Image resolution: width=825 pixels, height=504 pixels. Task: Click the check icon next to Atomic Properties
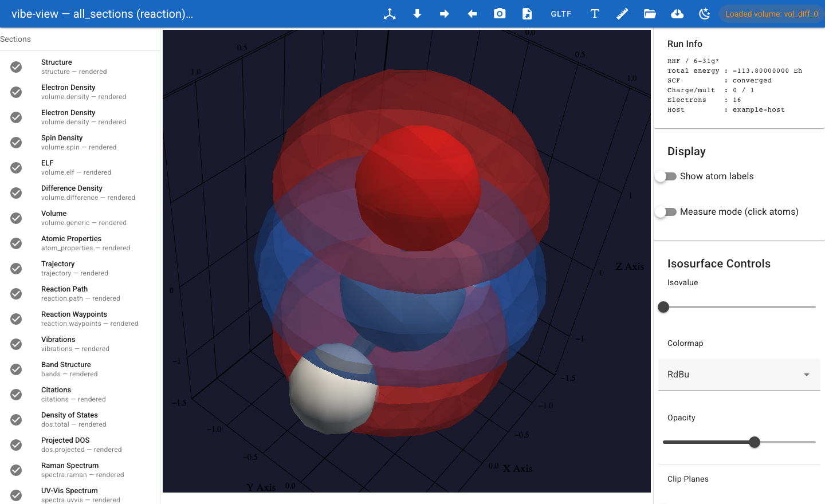[x=16, y=243]
